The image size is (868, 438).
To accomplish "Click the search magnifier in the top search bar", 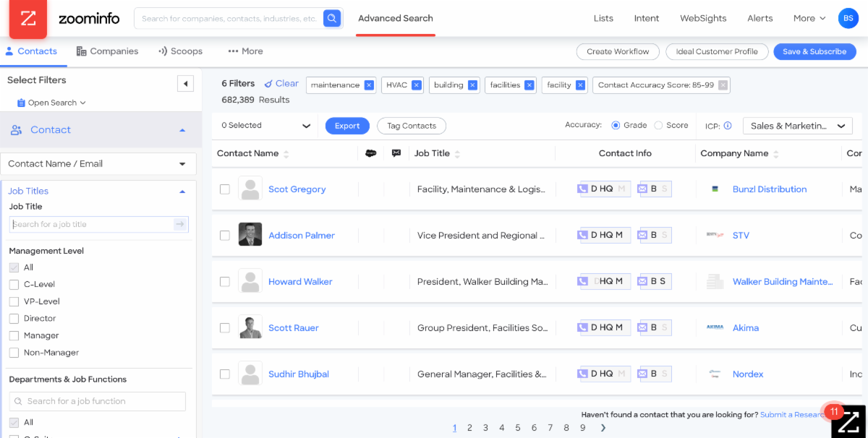I will 332,17.
